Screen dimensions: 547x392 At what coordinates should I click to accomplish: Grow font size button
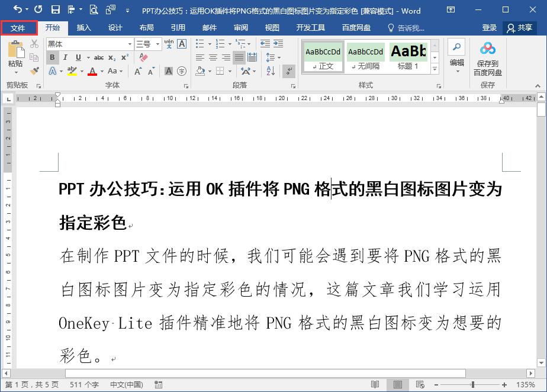(138, 71)
